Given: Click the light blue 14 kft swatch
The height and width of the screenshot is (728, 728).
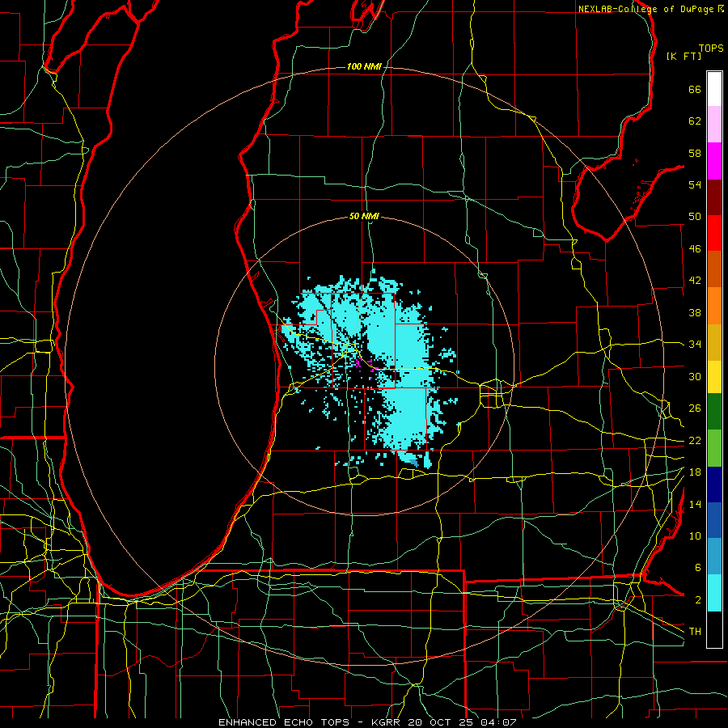Looking at the screenshot, I should 714,556.
